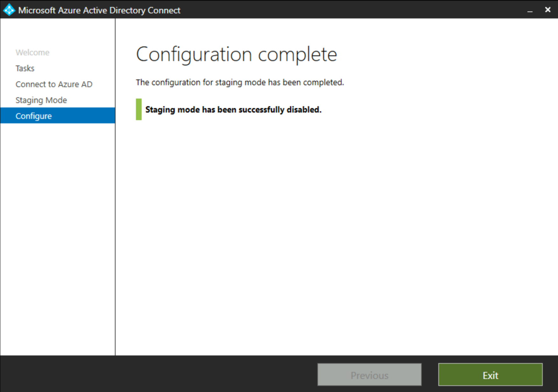
Task: Click the Previous button
Action: 369,375
